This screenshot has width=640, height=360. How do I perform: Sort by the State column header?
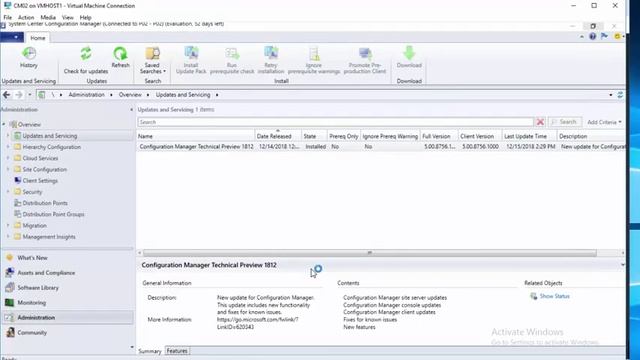(x=314, y=136)
